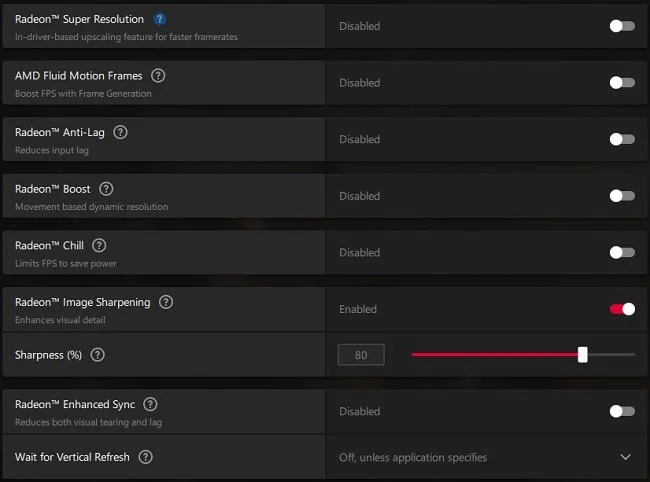Click 'Off, unless application specifies' value
Image resolution: width=650 pixels, height=482 pixels.
pos(413,458)
